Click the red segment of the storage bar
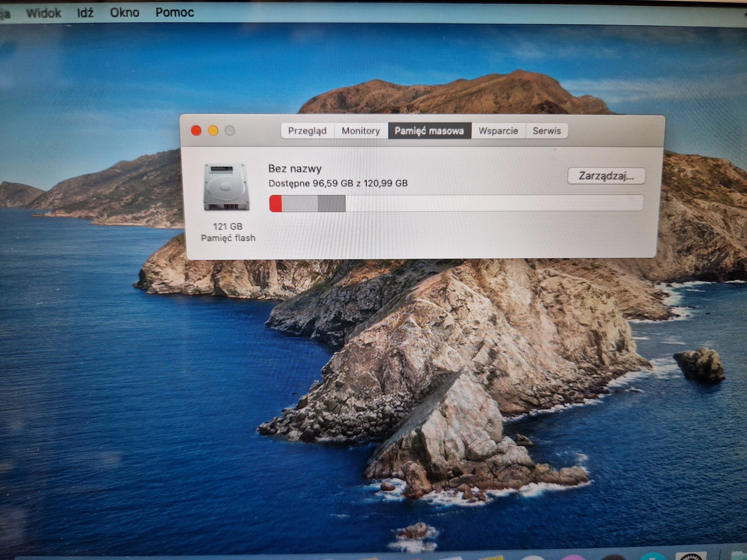This screenshot has width=747, height=560. click(276, 203)
